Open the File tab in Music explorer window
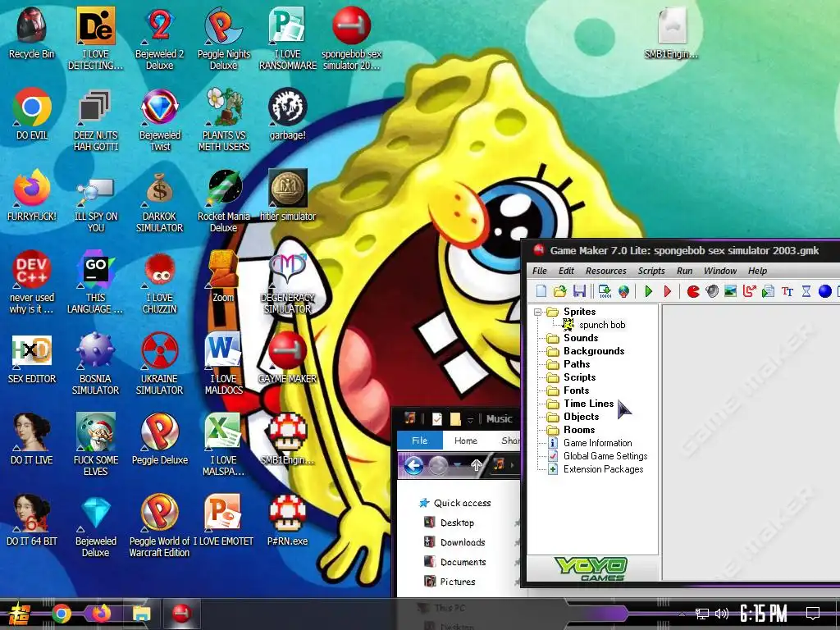 coord(419,441)
